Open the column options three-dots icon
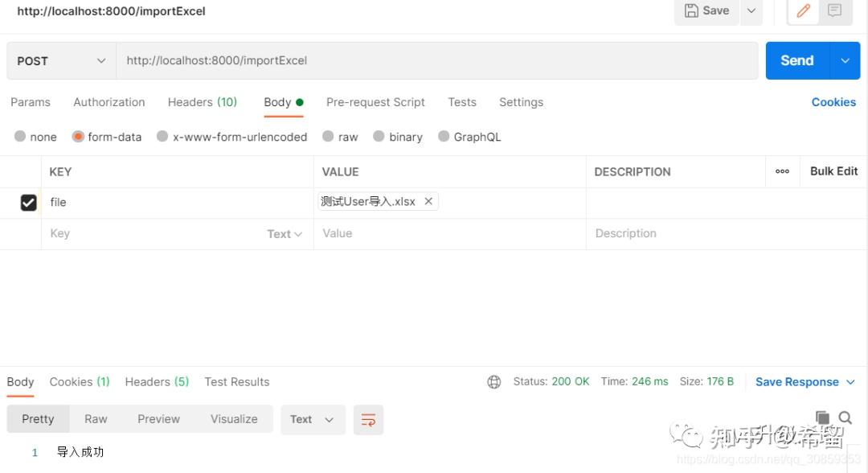The width and height of the screenshot is (868, 473). [x=782, y=171]
